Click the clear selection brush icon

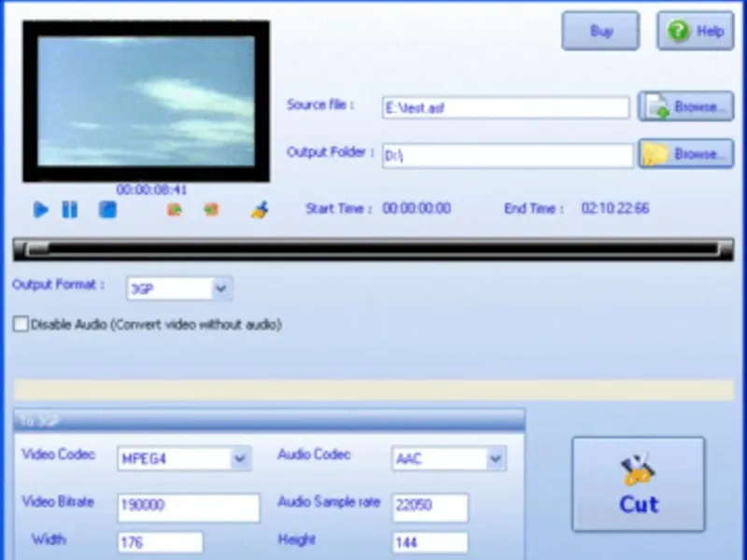coord(260,209)
